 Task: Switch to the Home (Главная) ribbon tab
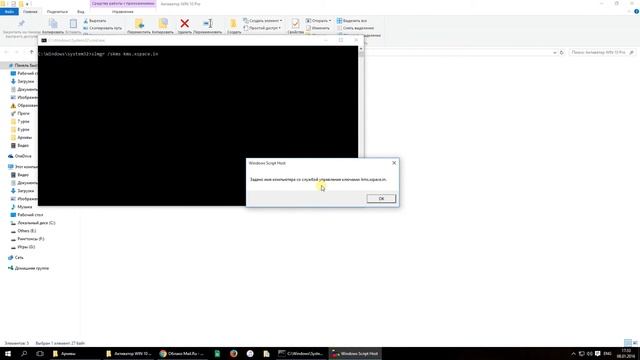[30, 11]
